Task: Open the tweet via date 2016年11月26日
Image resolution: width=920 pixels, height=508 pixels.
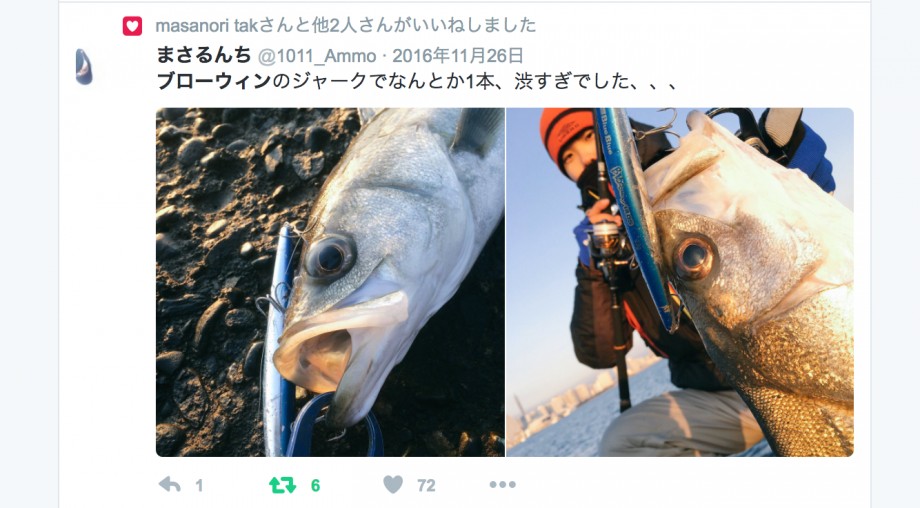Action: 458,56
